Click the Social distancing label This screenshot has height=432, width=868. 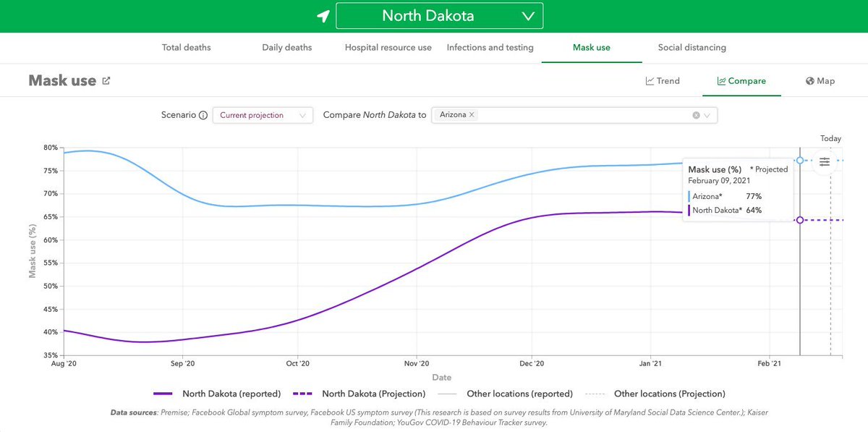(692, 47)
